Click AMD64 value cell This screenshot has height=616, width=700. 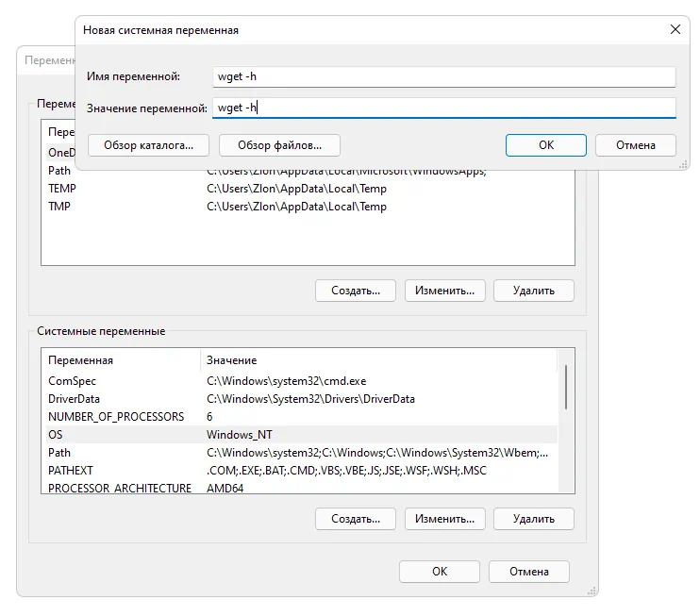[x=225, y=488]
